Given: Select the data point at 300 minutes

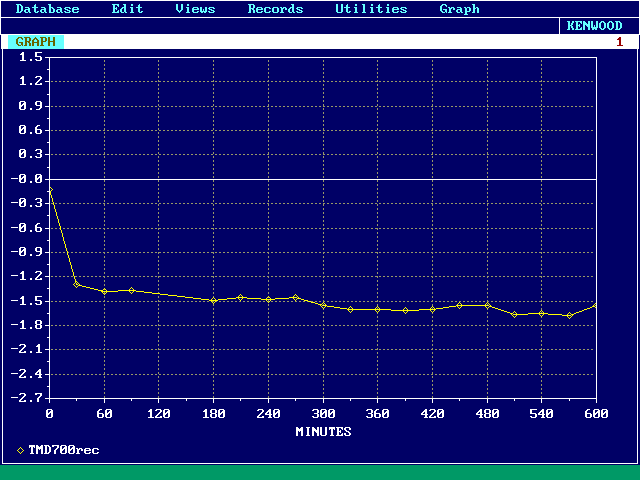Looking at the screenshot, I should coord(324,305).
